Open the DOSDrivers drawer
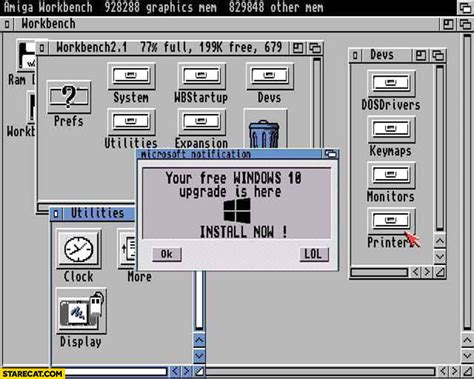This screenshot has width=474, height=379. click(391, 83)
